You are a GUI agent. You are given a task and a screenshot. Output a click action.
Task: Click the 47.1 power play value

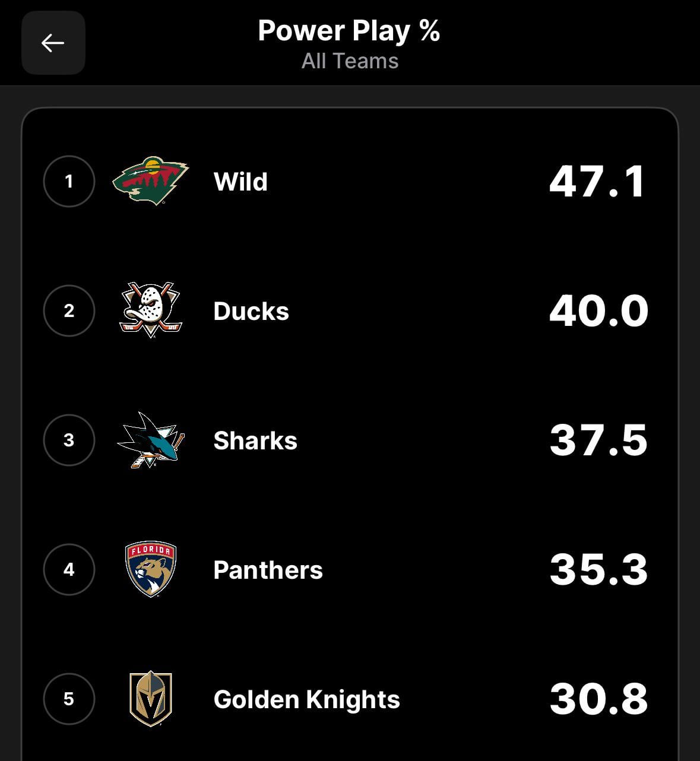click(597, 182)
